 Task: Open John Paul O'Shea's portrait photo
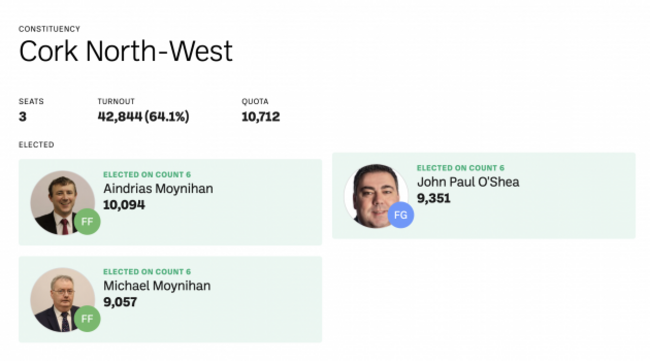[x=376, y=196]
